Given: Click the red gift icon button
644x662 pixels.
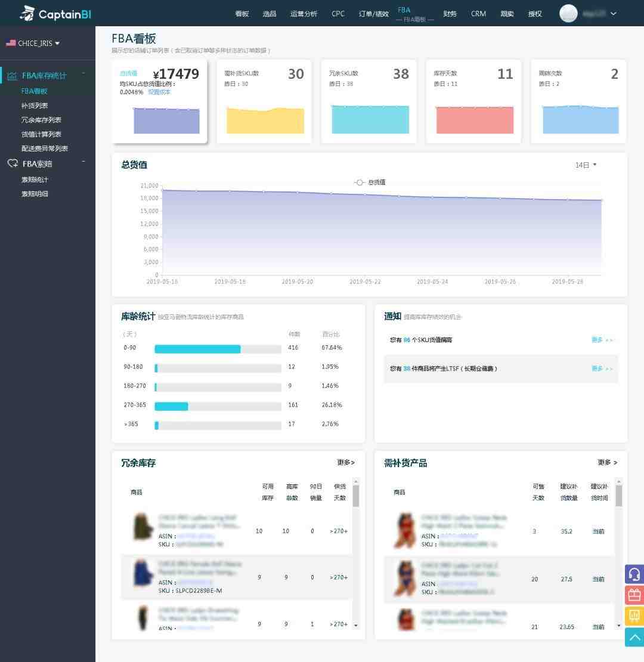Looking at the screenshot, I should click(x=634, y=595).
